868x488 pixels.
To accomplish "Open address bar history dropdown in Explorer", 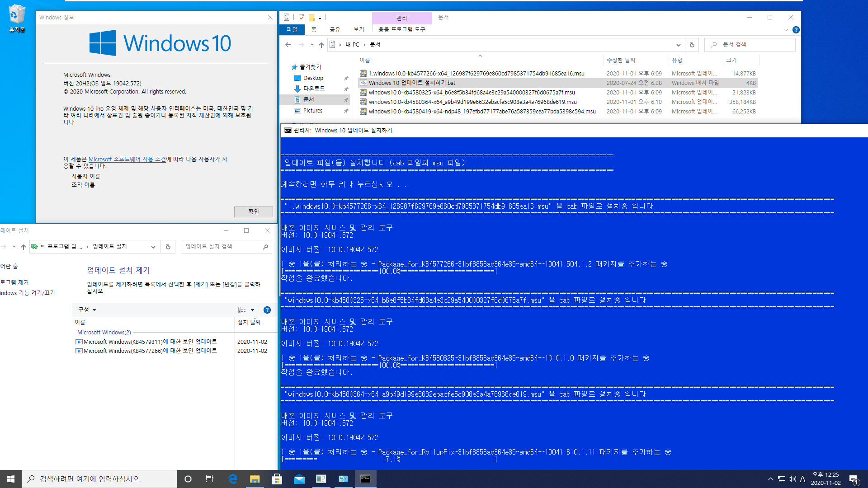I will point(678,45).
